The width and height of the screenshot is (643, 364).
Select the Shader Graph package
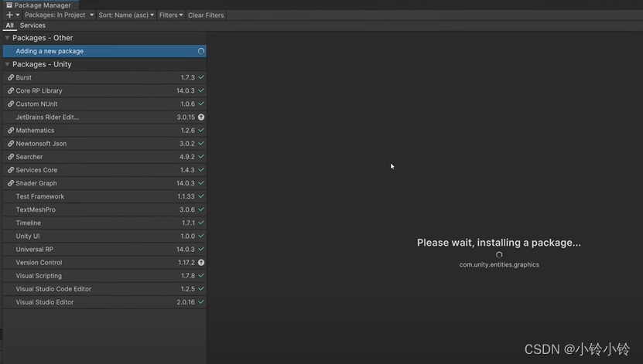pyautogui.click(x=104, y=183)
